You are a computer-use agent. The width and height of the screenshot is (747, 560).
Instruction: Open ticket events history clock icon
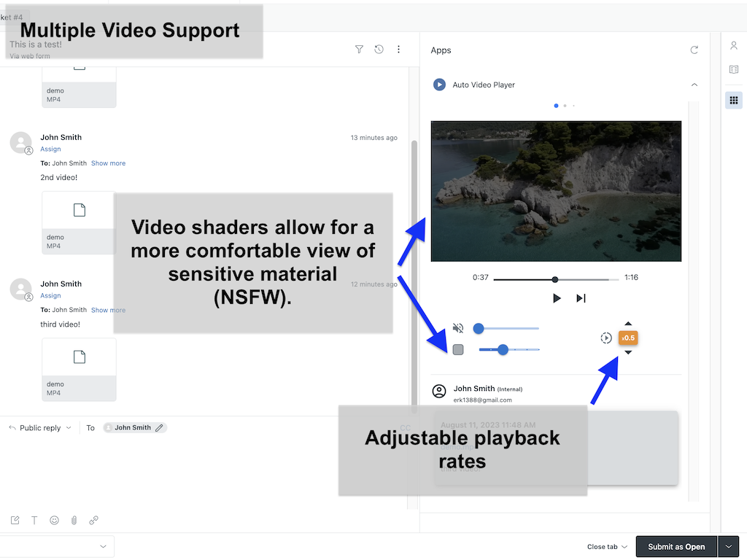[x=379, y=50]
